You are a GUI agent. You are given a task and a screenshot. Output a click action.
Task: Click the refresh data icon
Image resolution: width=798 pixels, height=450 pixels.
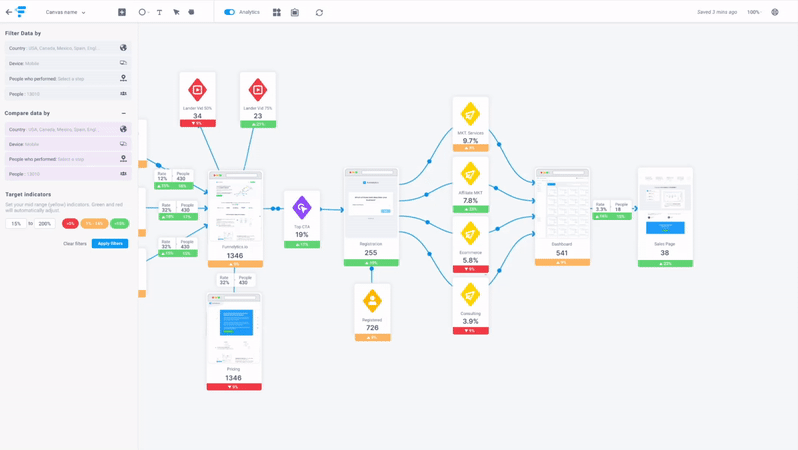coord(319,12)
